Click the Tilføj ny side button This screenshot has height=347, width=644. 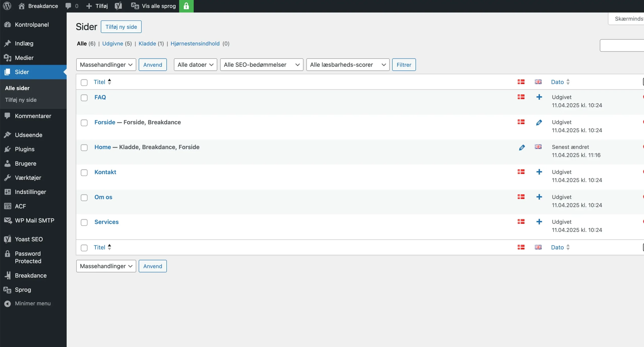click(121, 27)
